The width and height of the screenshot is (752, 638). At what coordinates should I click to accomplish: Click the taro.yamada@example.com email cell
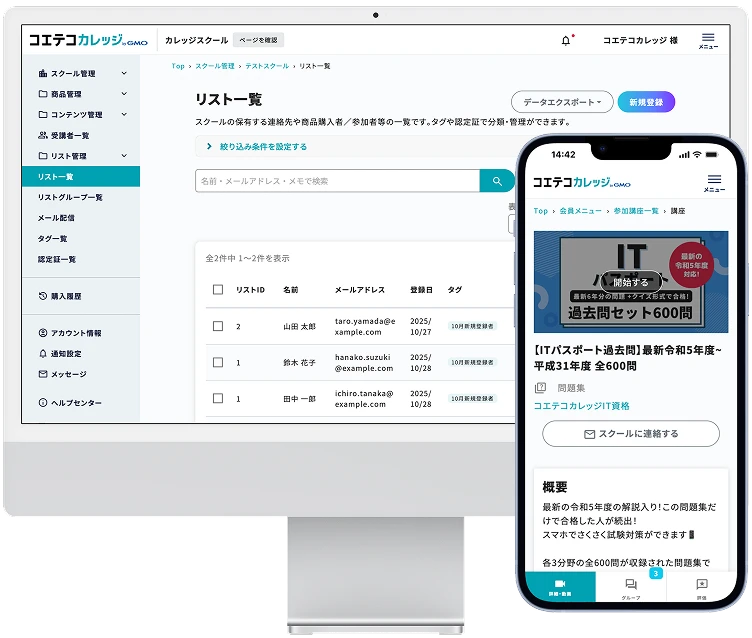(x=365, y=326)
